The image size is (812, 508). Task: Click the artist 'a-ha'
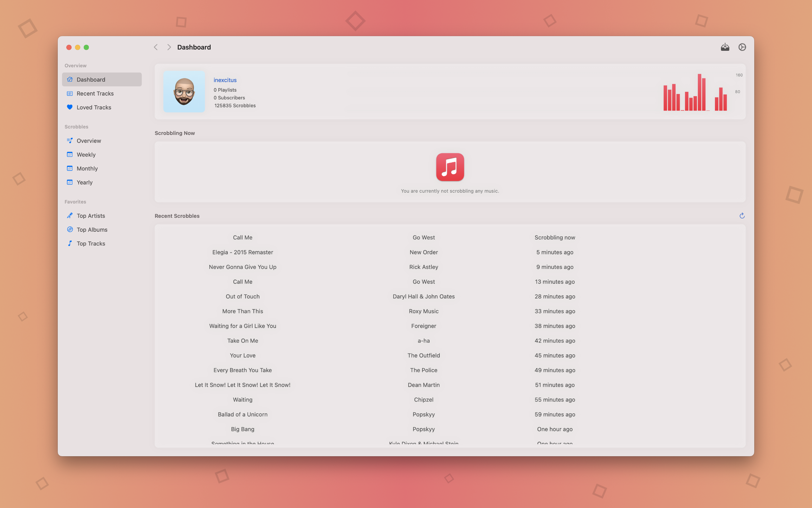423,341
